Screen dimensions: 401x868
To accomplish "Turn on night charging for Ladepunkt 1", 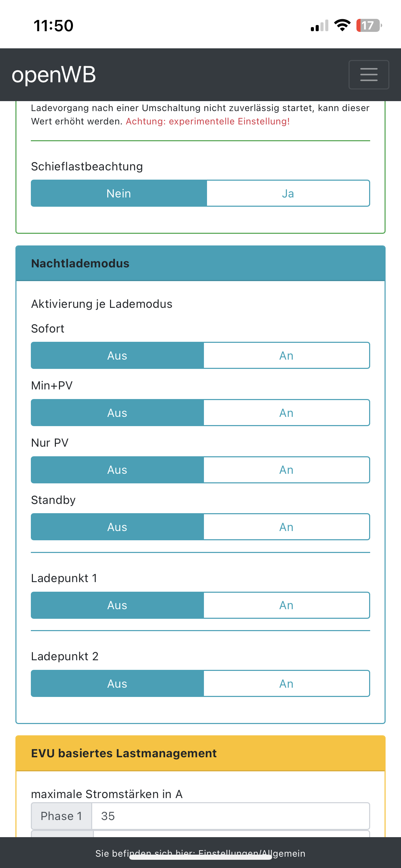I will (287, 605).
